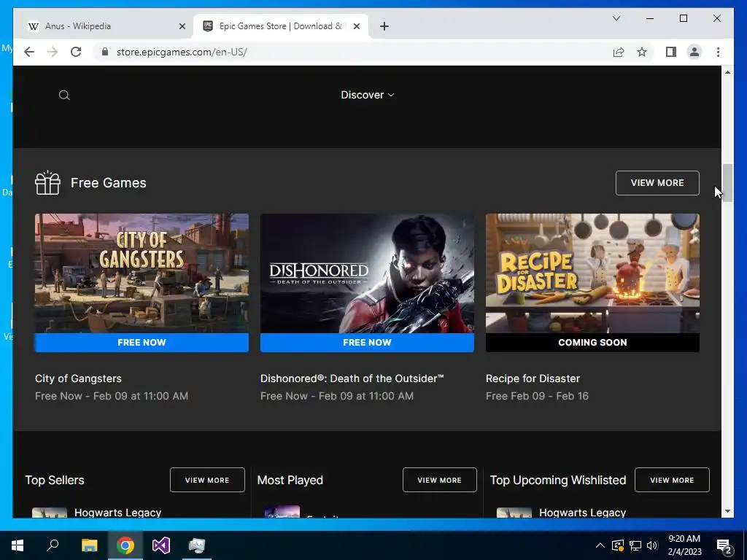Click the site security lock icon
The image size is (747, 560).
pos(105,52)
